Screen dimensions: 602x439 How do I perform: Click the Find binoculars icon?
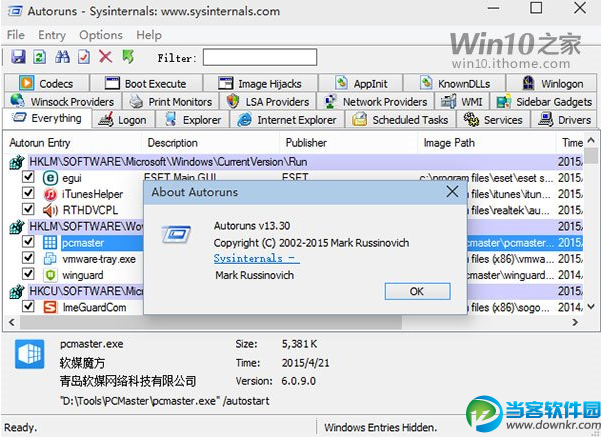pyautogui.click(x=62, y=57)
